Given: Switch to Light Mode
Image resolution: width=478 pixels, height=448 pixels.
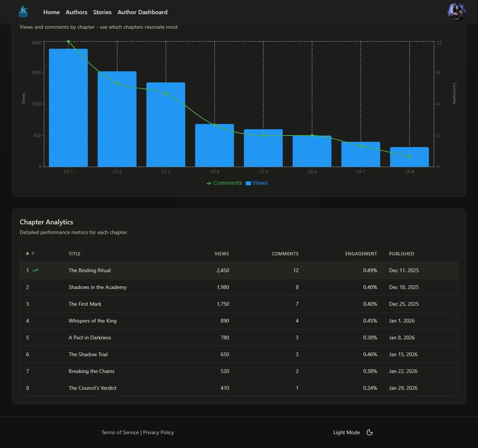Looking at the screenshot, I should coord(347,432).
